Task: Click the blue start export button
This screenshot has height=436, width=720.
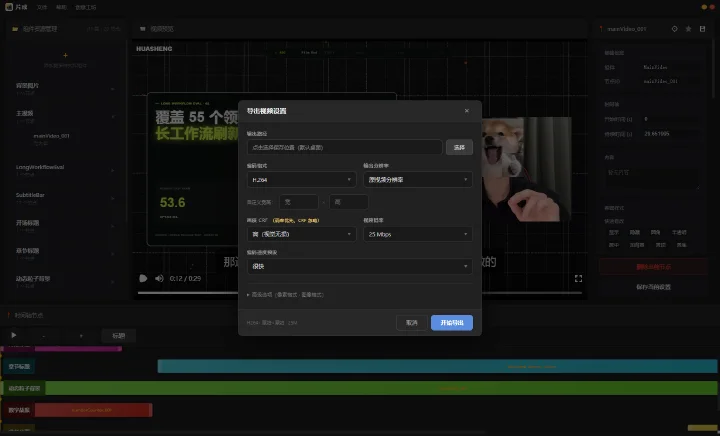Action: coord(452,323)
